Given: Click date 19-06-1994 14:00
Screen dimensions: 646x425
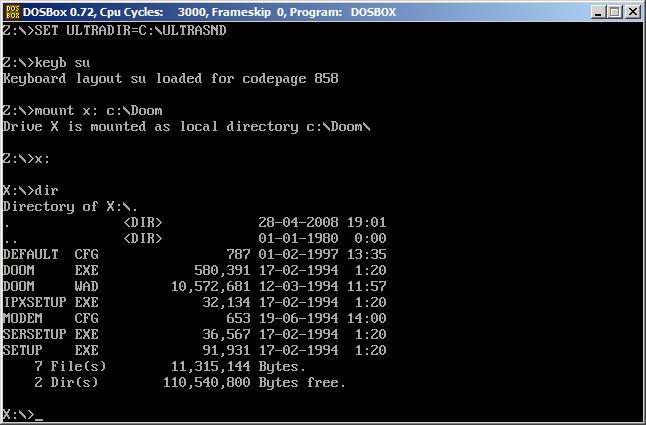Looking at the screenshot, I should tap(323, 318).
